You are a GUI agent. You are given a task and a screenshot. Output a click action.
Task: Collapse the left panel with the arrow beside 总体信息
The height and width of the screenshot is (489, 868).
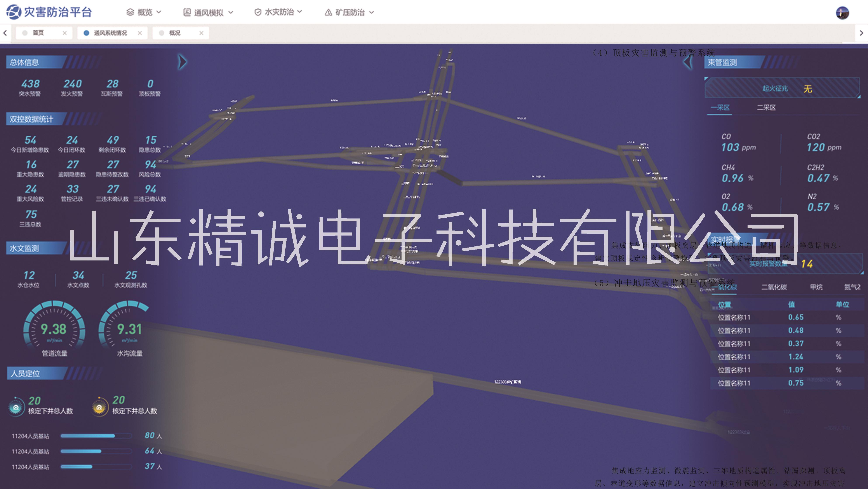(x=182, y=62)
